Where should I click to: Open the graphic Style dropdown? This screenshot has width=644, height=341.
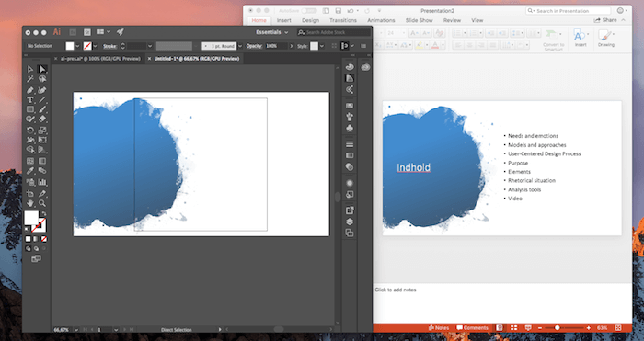pos(322,46)
